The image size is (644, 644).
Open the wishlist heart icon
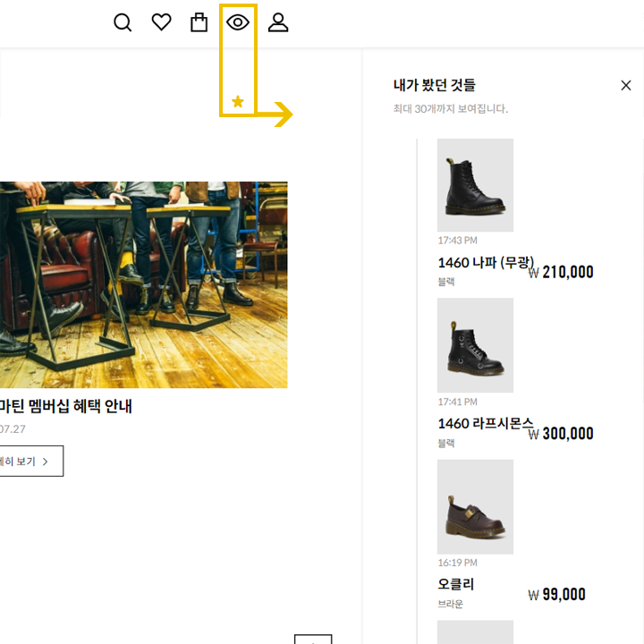pos(161,22)
